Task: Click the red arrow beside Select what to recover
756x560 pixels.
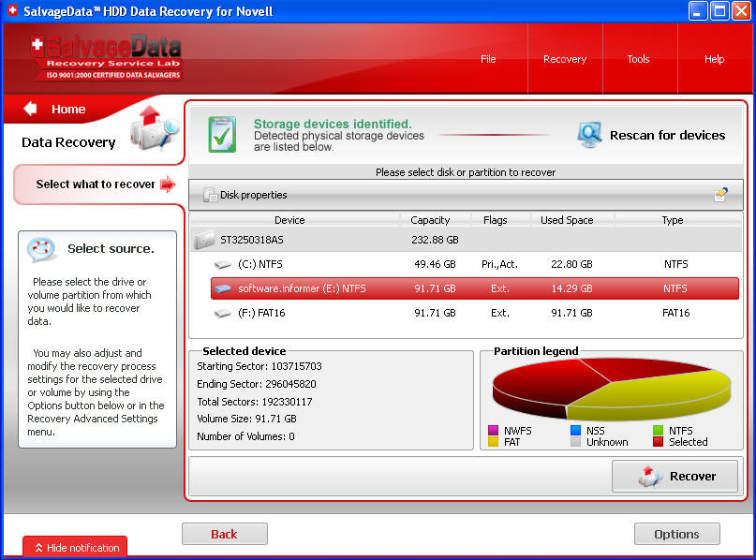Action: coord(168,184)
